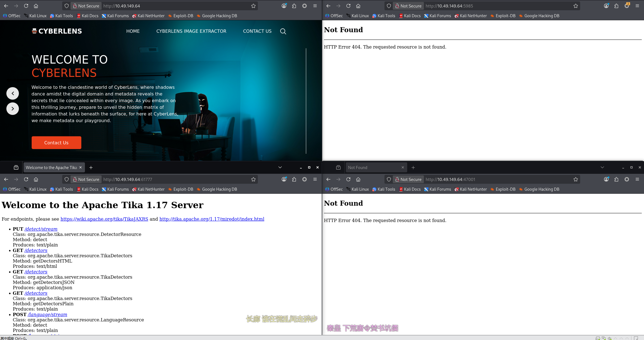Image resolution: width=644 pixels, height=340 pixels.
Task: Open extensions icon in the CyberLens browser window
Action: pyautogui.click(x=294, y=6)
